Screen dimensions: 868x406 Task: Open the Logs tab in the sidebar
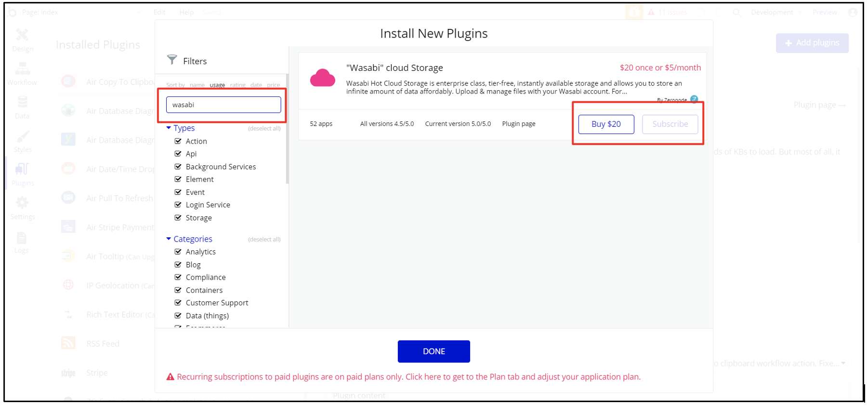point(22,242)
